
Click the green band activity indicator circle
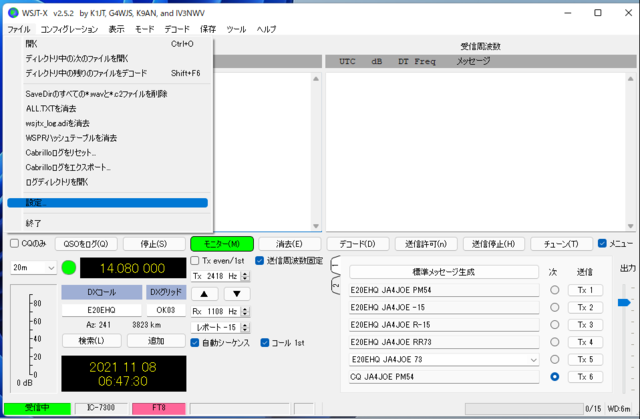tap(69, 268)
